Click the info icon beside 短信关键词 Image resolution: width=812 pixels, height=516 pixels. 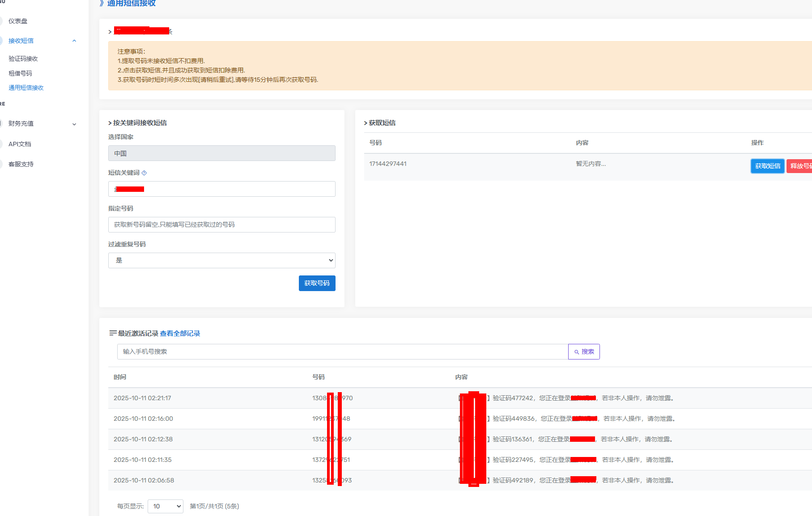click(144, 173)
